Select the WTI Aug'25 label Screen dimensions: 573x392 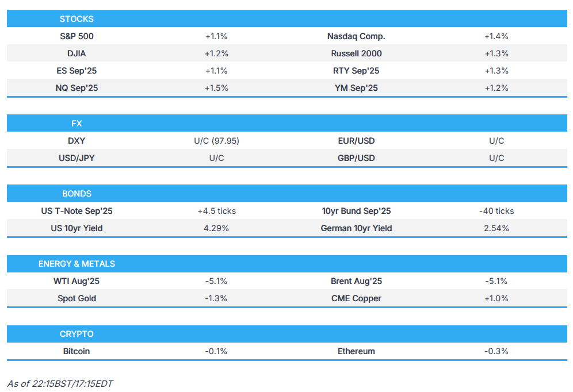tap(77, 281)
